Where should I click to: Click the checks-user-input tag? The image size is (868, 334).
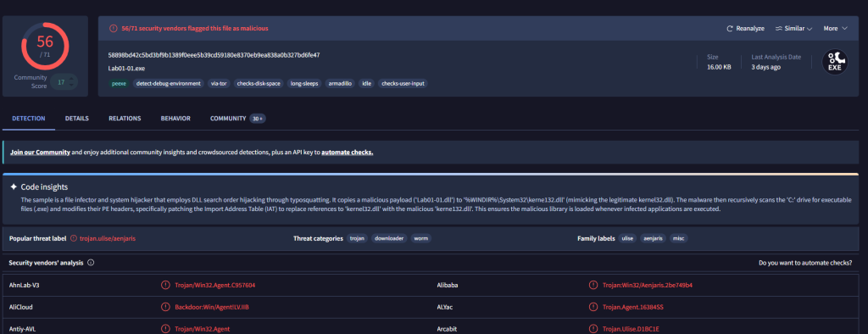click(403, 84)
